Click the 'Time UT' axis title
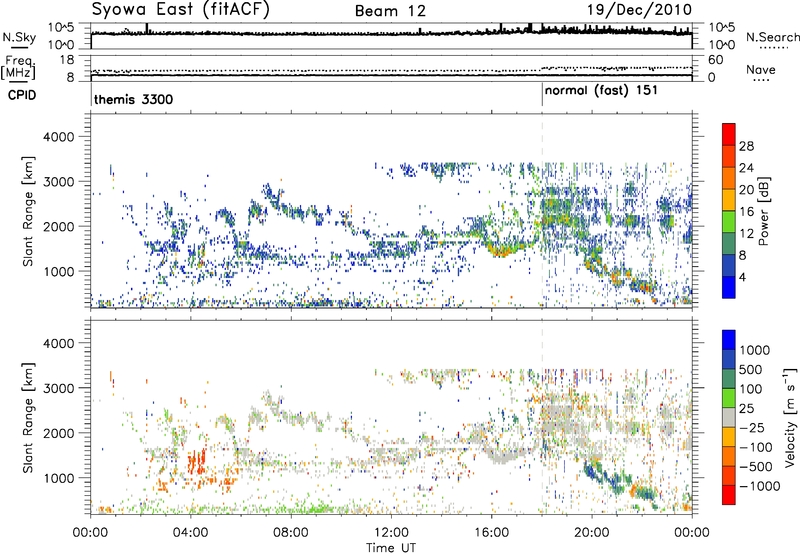This screenshot has height=554, width=800. 391,547
